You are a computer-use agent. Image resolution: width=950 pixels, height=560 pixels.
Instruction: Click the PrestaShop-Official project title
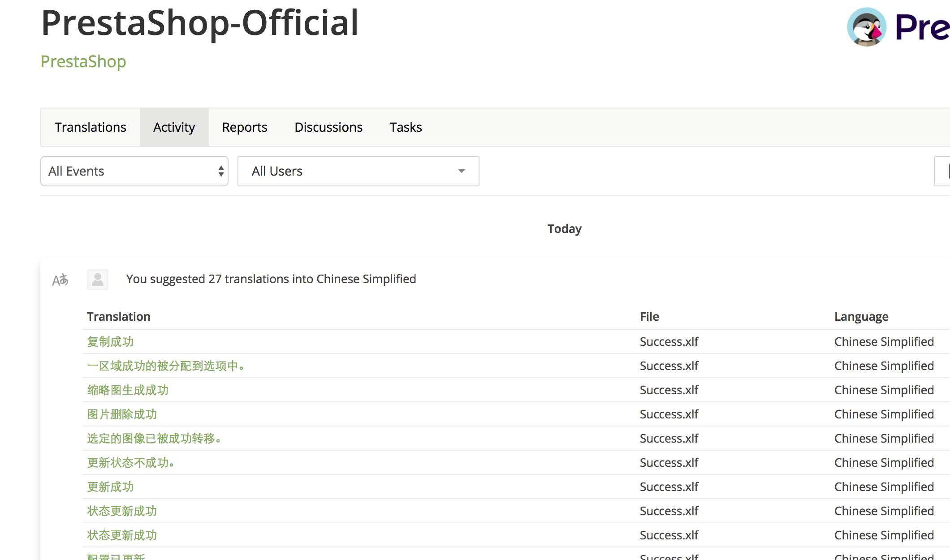click(x=200, y=22)
